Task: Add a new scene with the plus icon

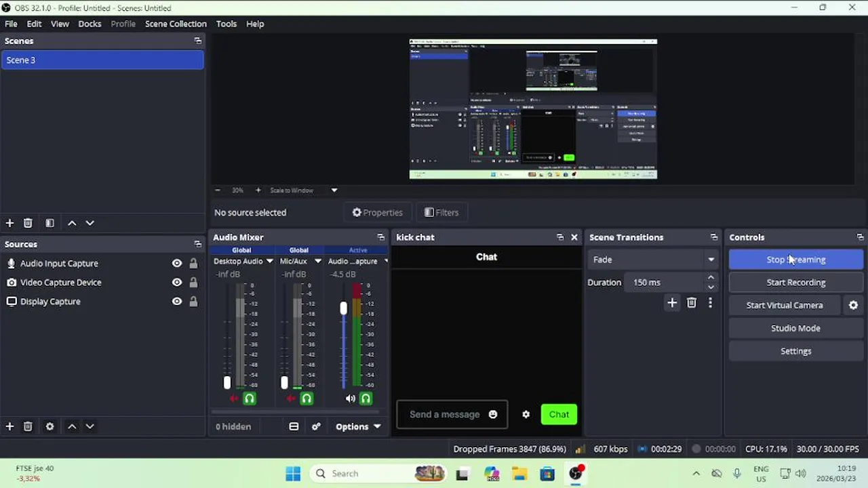Action: pyautogui.click(x=9, y=223)
